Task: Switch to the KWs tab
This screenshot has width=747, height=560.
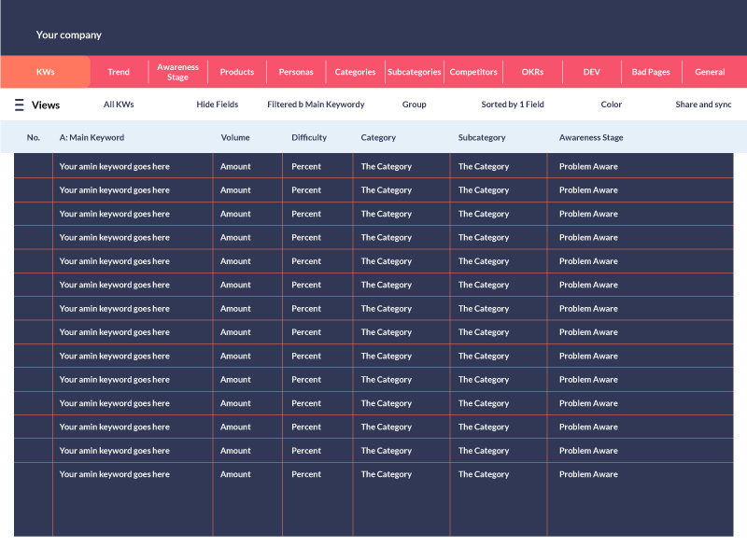Action: [45, 72]
